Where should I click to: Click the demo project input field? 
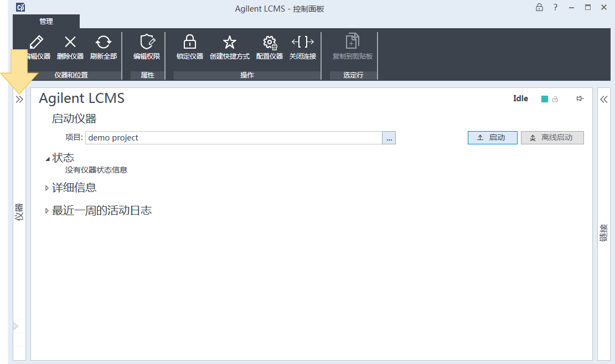tap(234, 138)
